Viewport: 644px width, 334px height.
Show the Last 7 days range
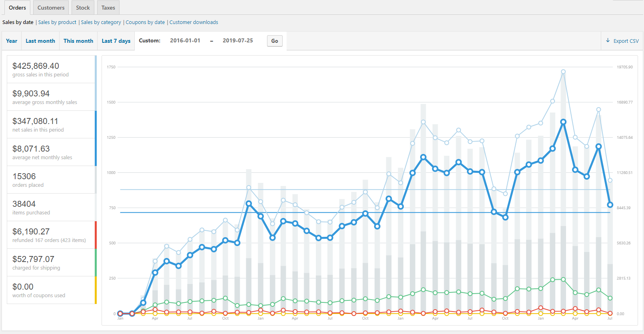click(x=116, y=41)
